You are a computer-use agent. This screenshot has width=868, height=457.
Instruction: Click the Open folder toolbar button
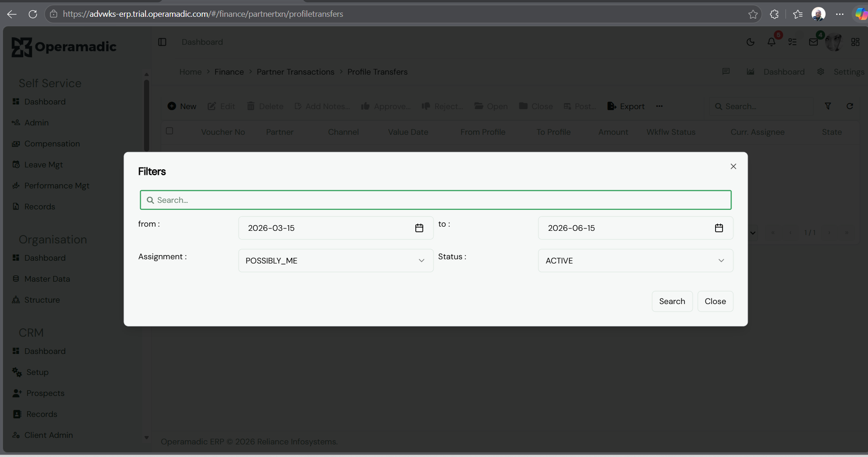coord(491,106)
